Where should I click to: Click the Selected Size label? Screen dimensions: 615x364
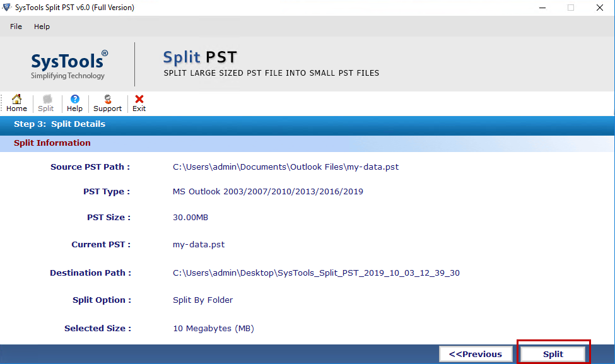click(x=98, y=328)
